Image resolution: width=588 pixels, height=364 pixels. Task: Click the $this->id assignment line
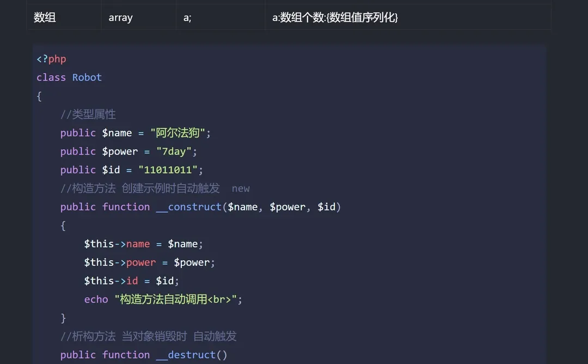point(131,281)
